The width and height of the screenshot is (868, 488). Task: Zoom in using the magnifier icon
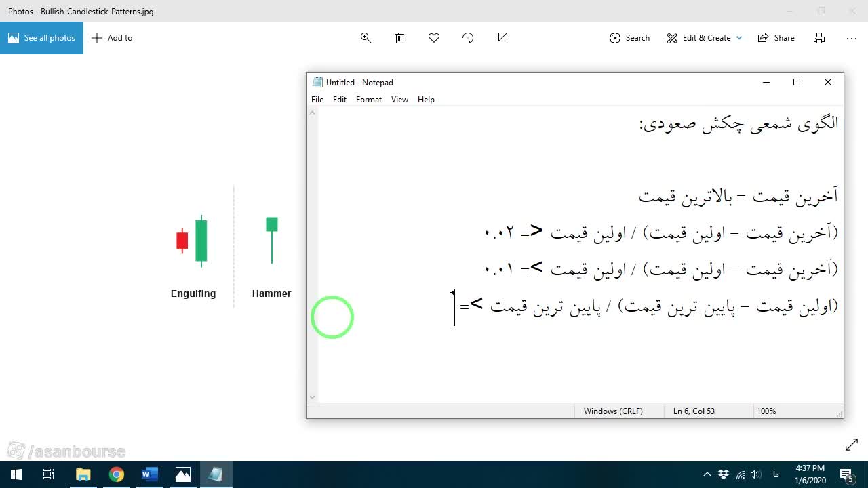tap(366, 38)
